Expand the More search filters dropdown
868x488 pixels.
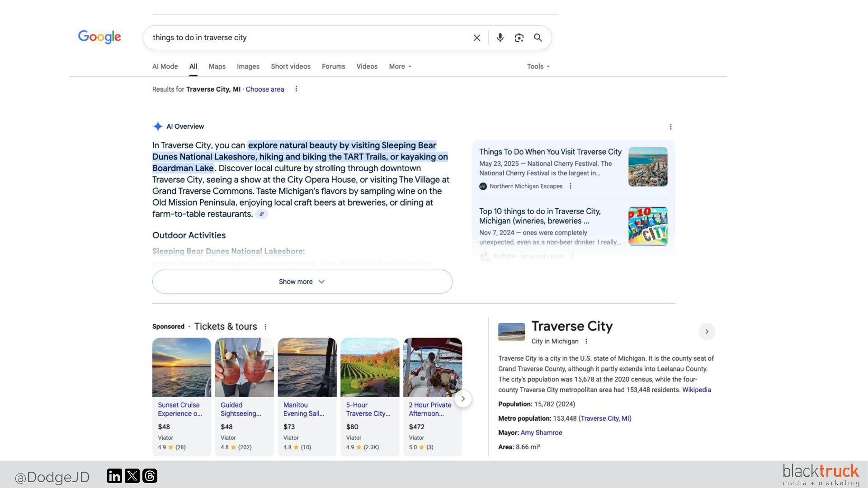[400, 66]
